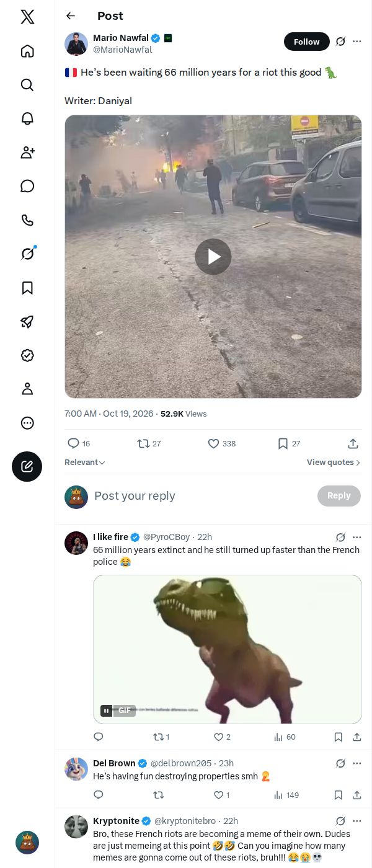This screenshot has height=868, width=372.
Task: Click the Post your reply field
Action: tap(201, 496)
